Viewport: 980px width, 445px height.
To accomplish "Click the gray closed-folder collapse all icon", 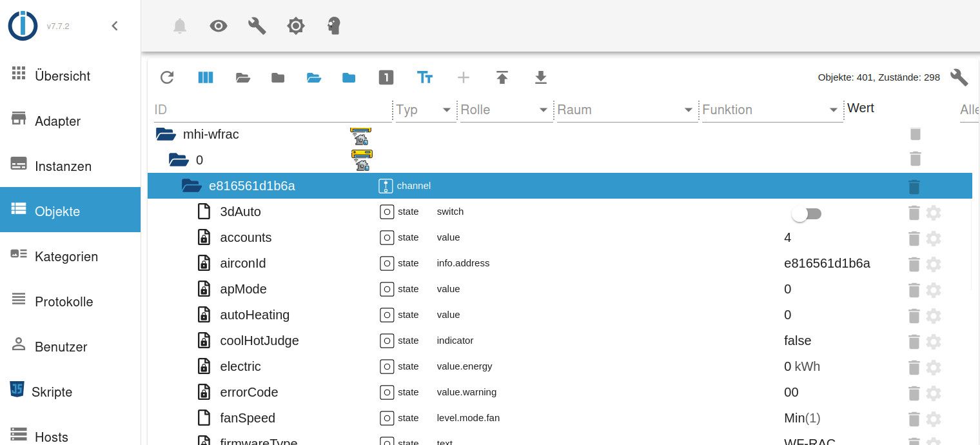I will 278,77.
